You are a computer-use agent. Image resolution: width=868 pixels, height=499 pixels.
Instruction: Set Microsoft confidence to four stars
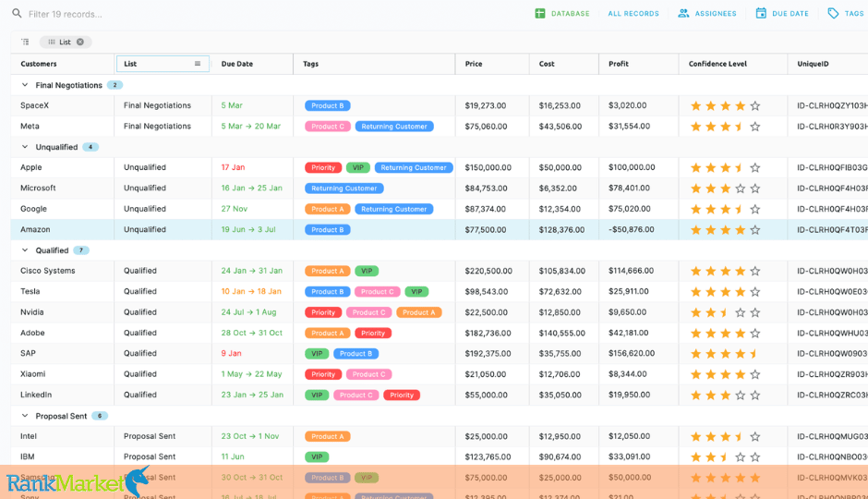click(x=741, y=189)
